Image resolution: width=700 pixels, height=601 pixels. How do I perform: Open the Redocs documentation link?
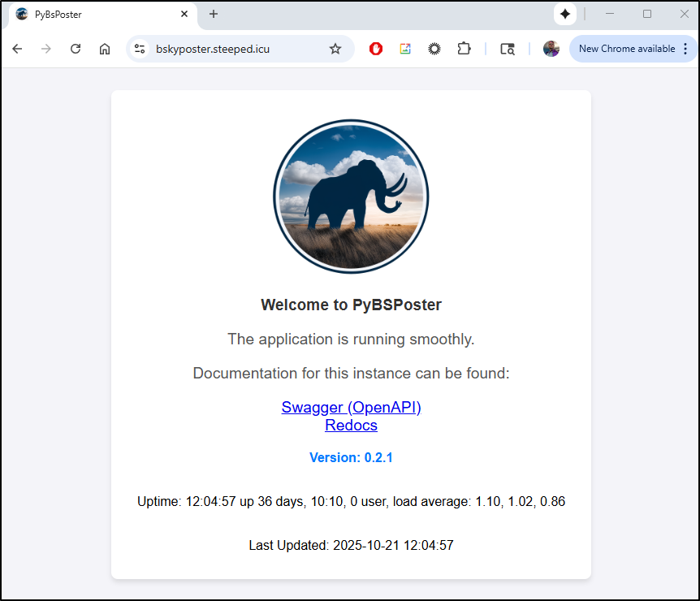351,425
